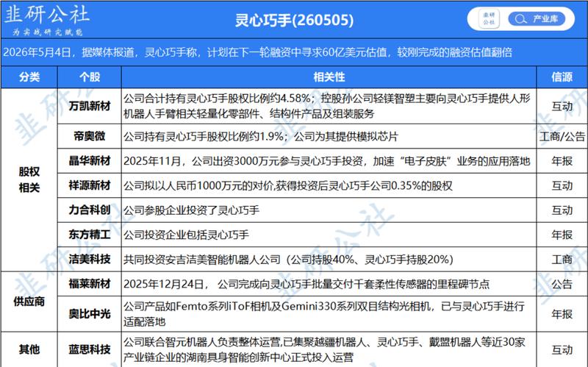Select the 蓝思科技 stock cell
Viewport: 588px width, 367px height.
[89, 349]
